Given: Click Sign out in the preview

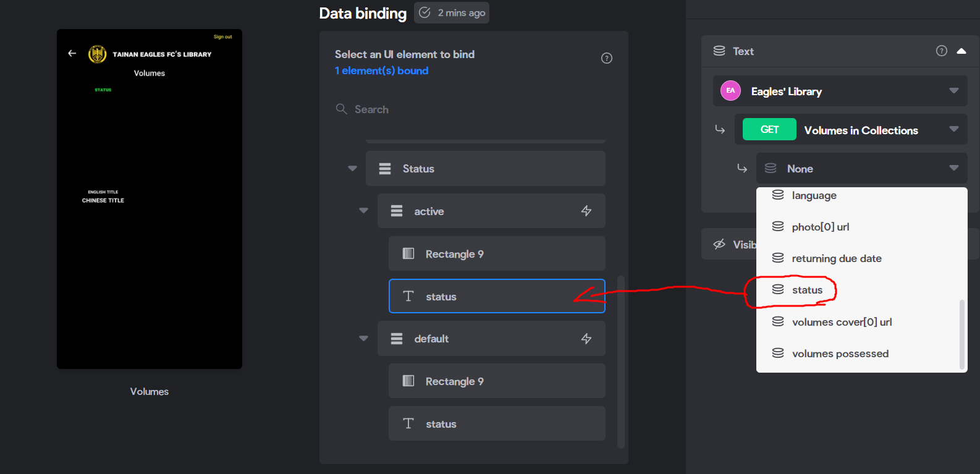Looking at the screenshot, I should 223,37.
